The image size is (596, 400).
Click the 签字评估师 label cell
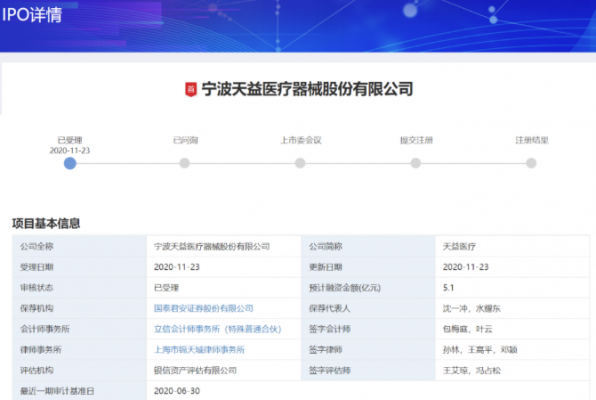click(368, 370)
